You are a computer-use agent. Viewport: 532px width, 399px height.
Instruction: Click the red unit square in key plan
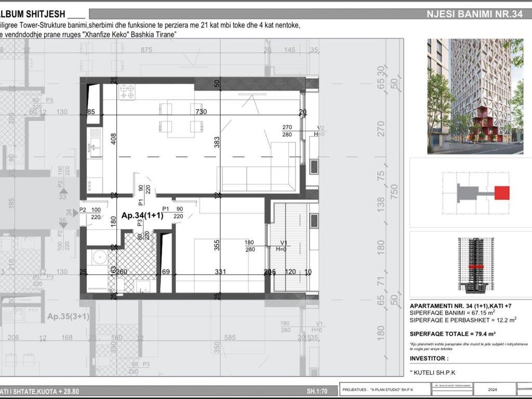coord(502,193)
